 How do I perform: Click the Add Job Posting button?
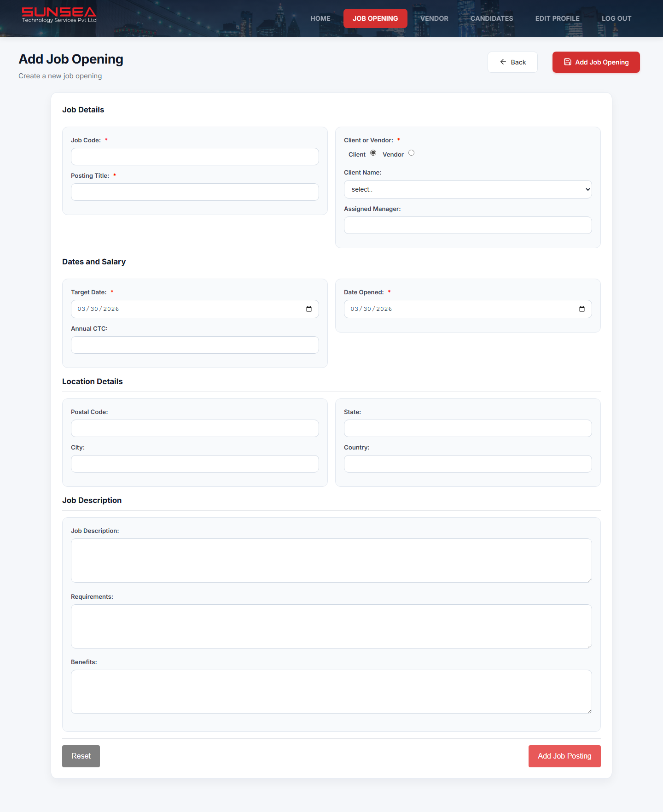(x=564, y=756)
